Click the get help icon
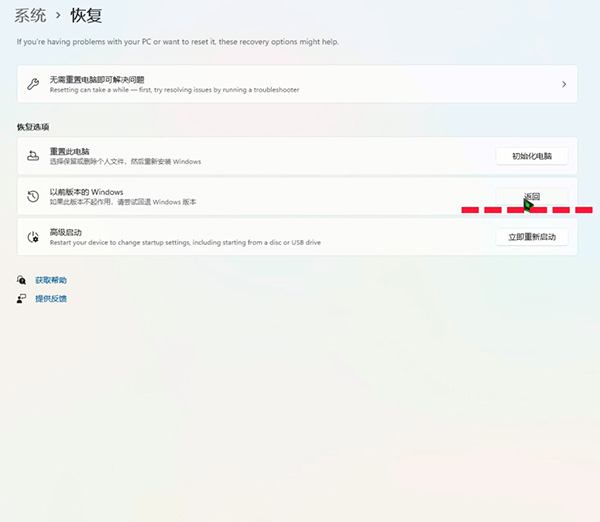Viewport: 600px width, 522px height. (21, 280)
